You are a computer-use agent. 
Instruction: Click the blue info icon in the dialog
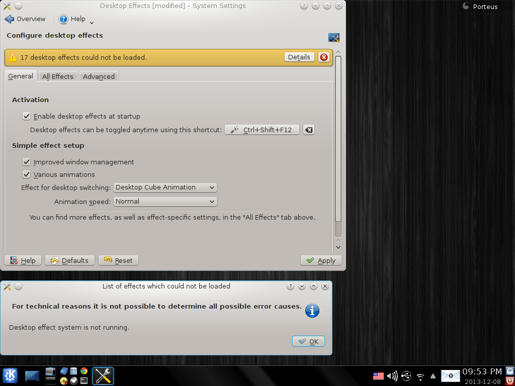(x=312, y=311)
